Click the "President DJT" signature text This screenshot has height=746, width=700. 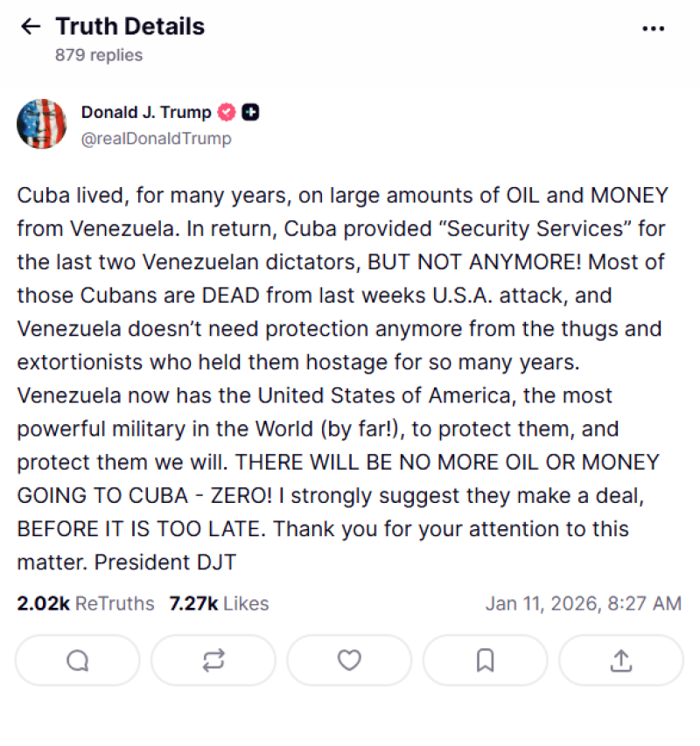(164, 561)
